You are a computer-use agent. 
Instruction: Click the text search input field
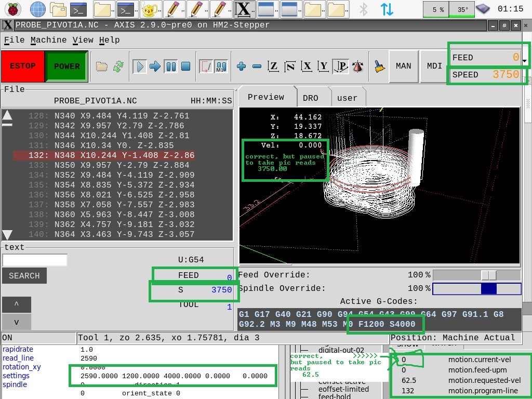35,260
